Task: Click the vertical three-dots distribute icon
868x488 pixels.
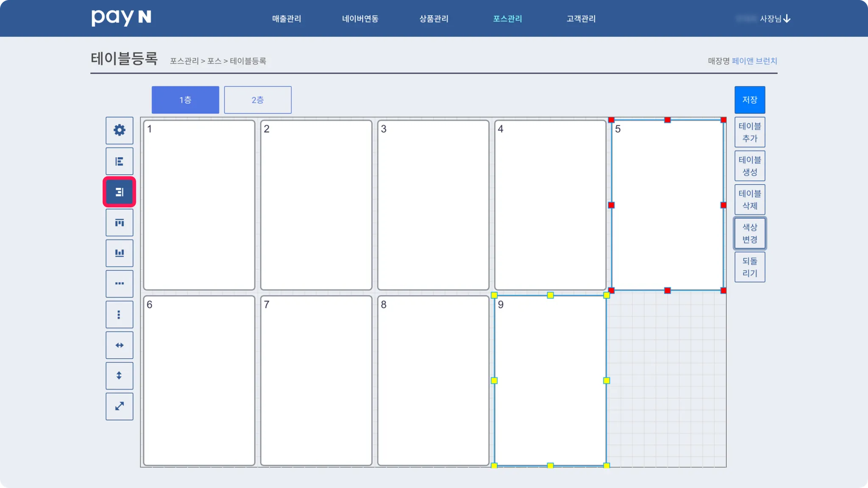Action: 119,314
